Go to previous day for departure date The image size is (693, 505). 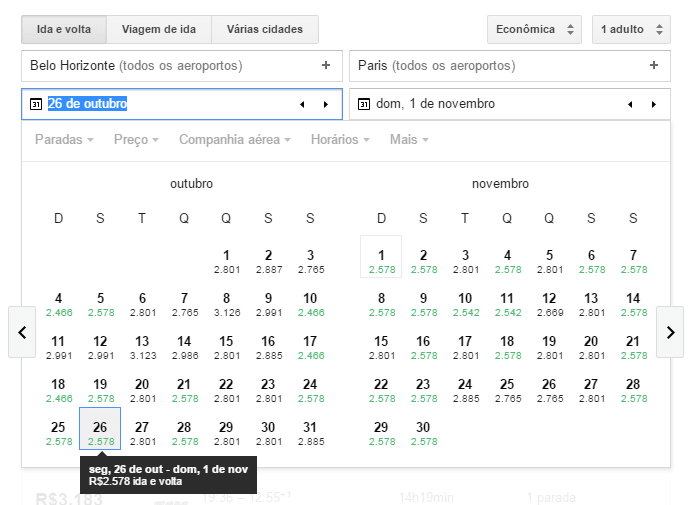[x=302, y=104]
